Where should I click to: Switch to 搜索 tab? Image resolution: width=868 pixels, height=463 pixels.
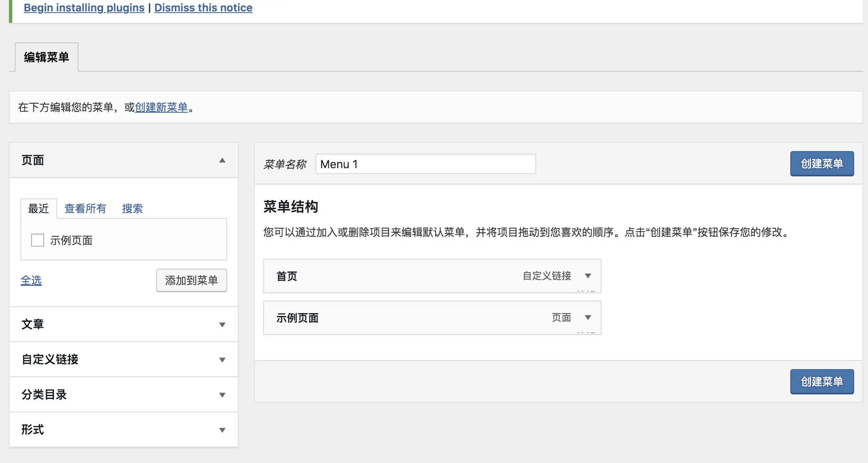(132, 209)
